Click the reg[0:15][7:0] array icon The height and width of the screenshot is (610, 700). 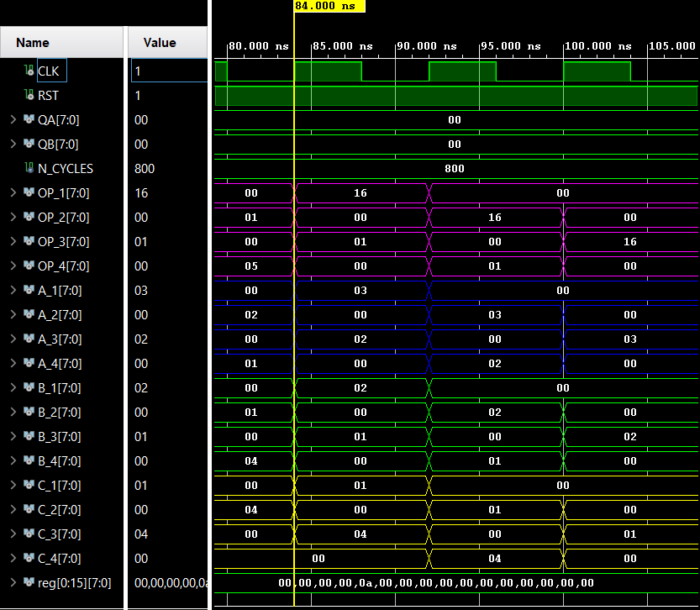point(29,582)
